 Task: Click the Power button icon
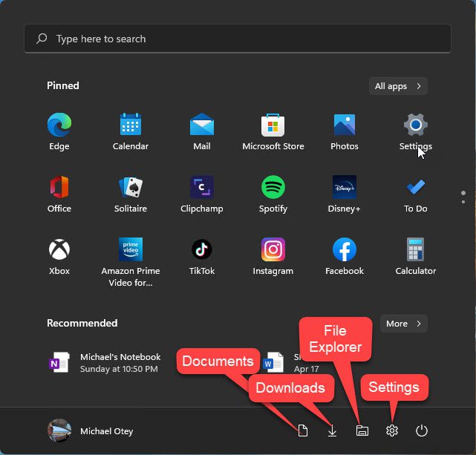click(421, 431)
